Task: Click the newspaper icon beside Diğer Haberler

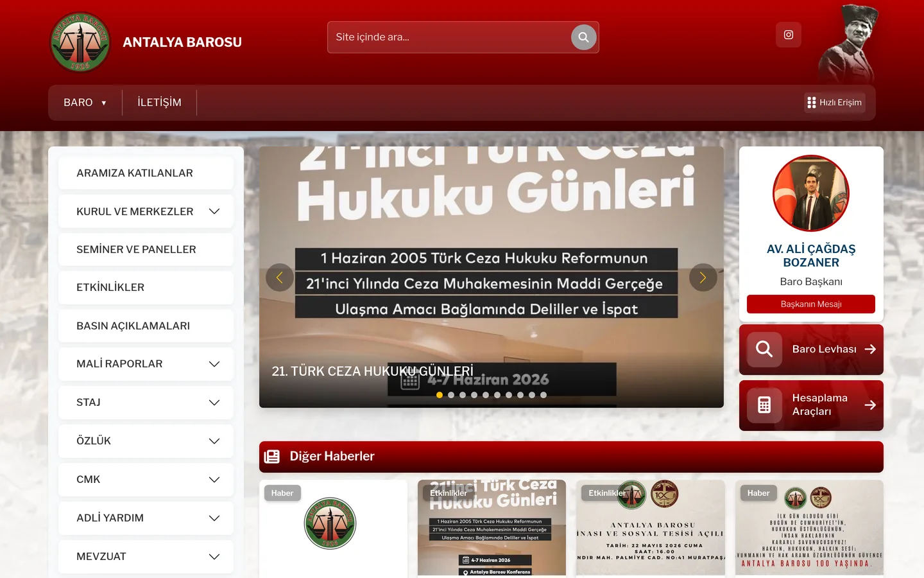Action: click(272, 457)
